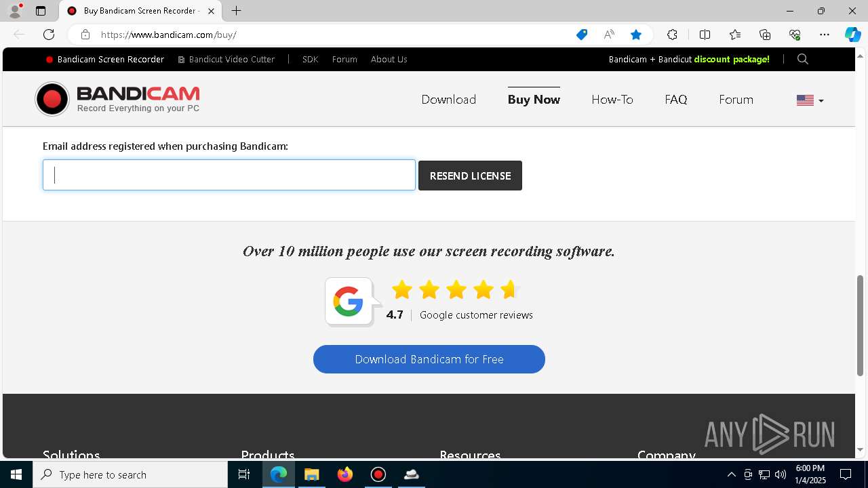Go to the Download menu item
This screenshot has height=488, width=868.
click(x=448, y=100)
